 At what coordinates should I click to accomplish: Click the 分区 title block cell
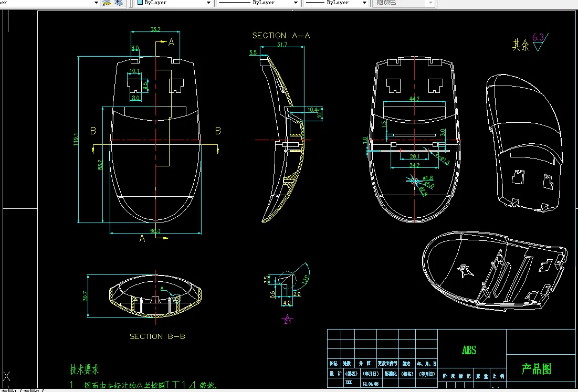(365, 364)
